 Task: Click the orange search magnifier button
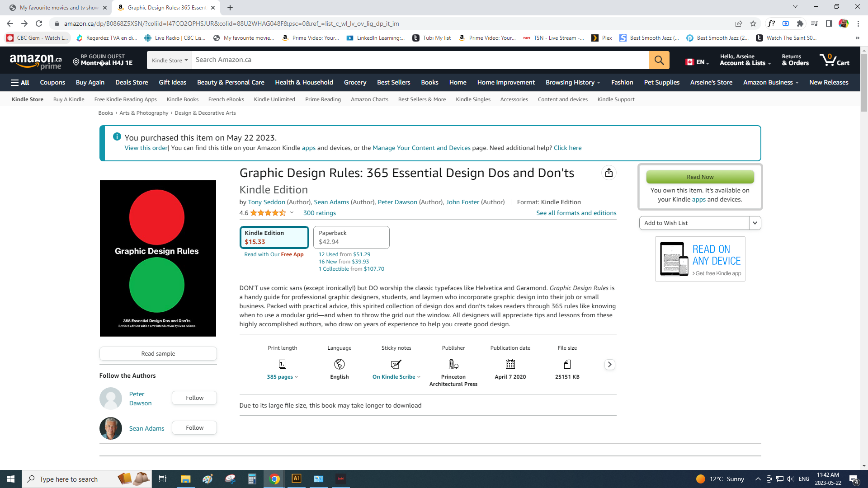tap(659, 60)
